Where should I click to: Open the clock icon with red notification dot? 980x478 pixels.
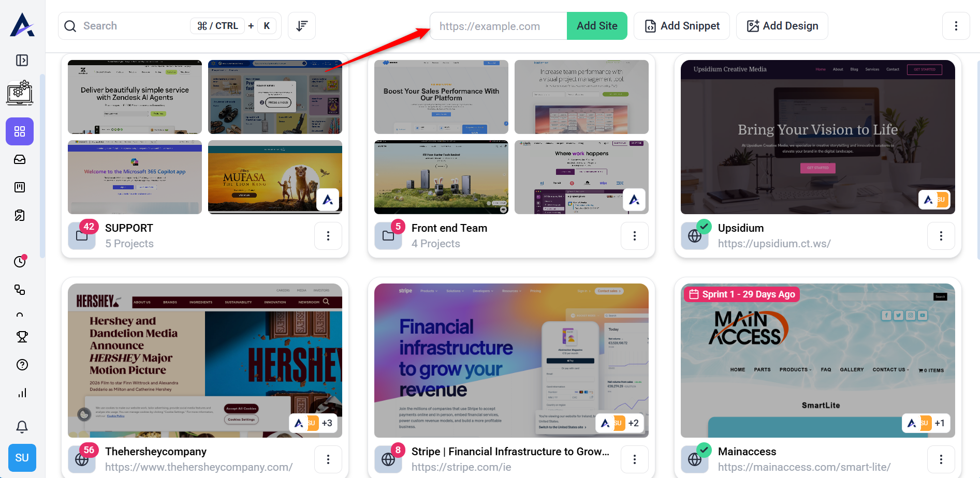(x=20, y=261)
